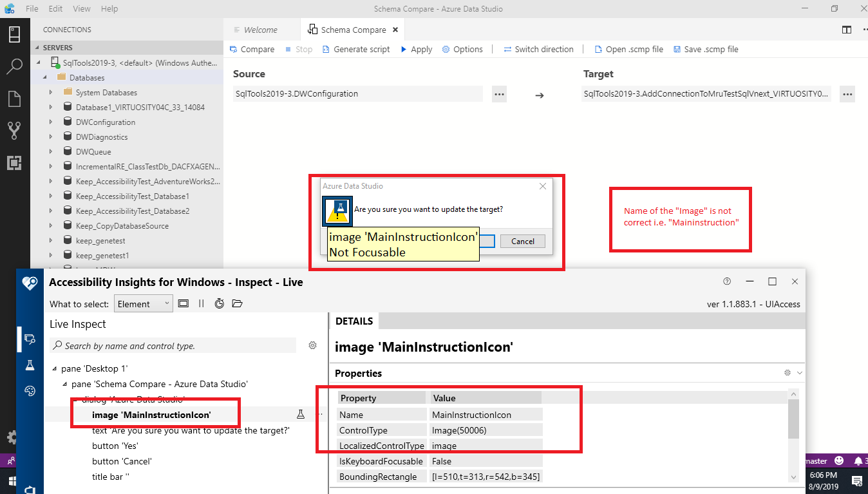
Task: Expand the Properties section chevron in Details
Action: [798, 372]
